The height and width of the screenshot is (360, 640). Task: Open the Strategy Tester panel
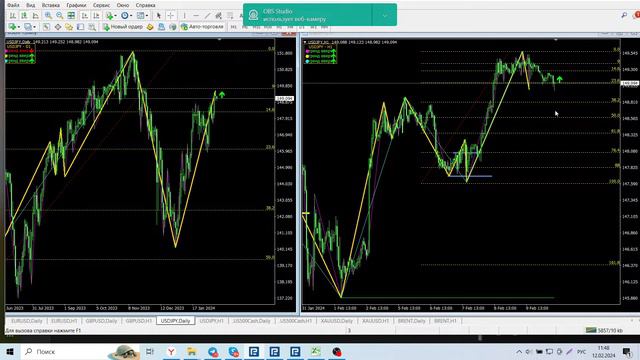pyautogui.click(x=92, y=27)
